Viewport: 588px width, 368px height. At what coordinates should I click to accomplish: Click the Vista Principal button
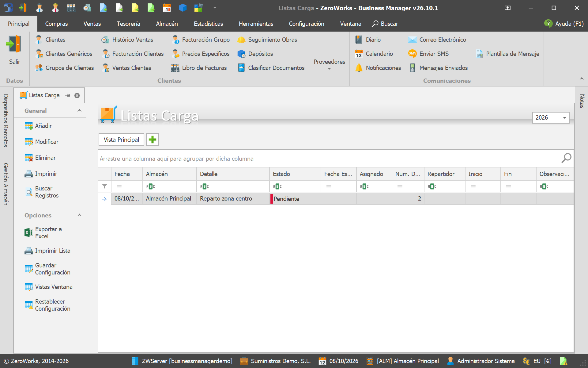tap(121, 140)
